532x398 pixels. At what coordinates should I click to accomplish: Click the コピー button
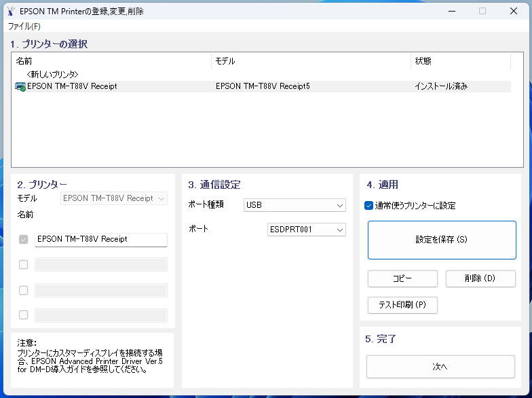(402, 279)
